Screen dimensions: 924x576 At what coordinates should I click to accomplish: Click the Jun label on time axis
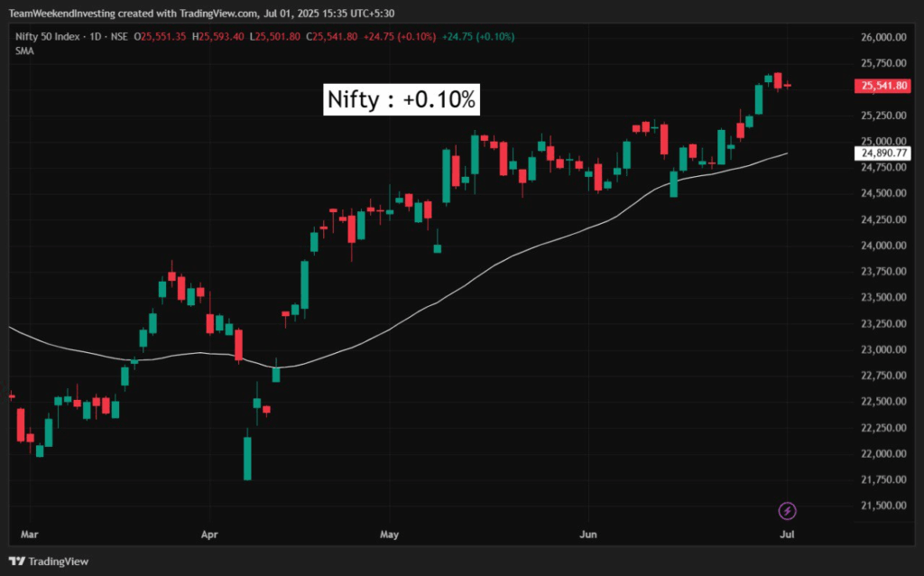[588, 534]
